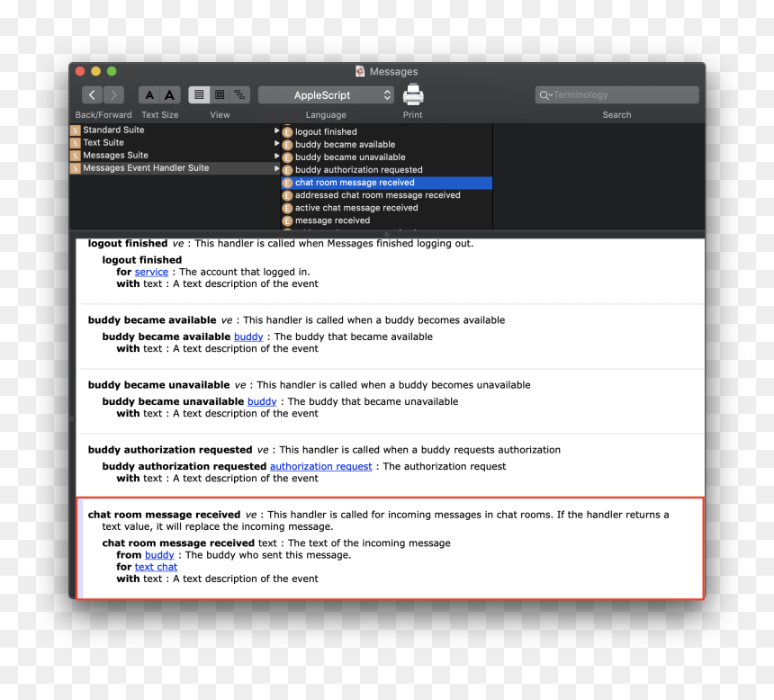Screen dimensions: 774x700
Task: Click the pane divider handle between browser and text
Action: tap(387, 235)
